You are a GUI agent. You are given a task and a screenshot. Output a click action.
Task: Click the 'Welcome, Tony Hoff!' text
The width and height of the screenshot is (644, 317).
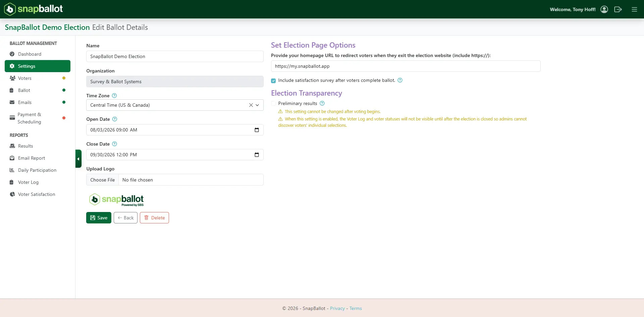[573, 9]
